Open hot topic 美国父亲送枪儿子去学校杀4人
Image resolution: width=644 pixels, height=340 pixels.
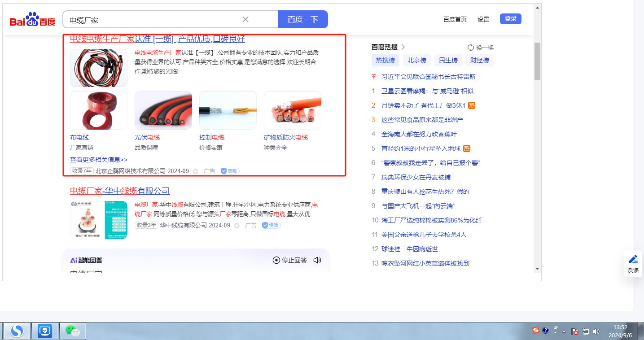click(424, 235)
